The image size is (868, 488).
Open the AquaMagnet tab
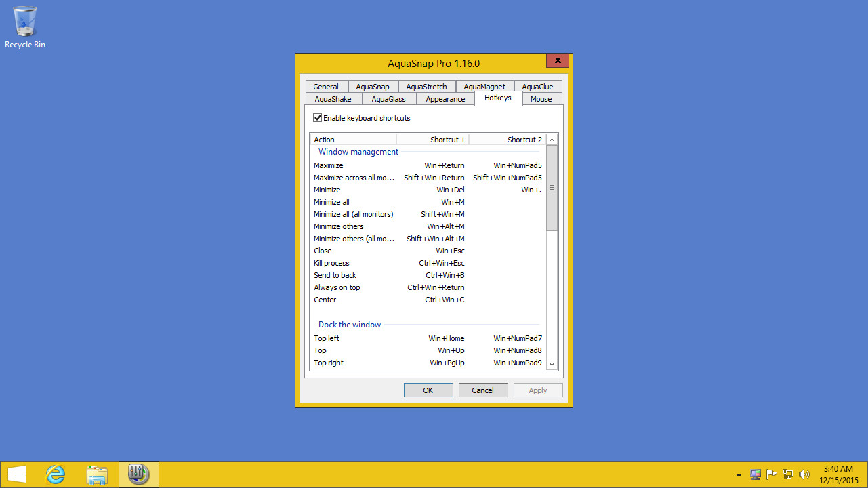(484, 86)
